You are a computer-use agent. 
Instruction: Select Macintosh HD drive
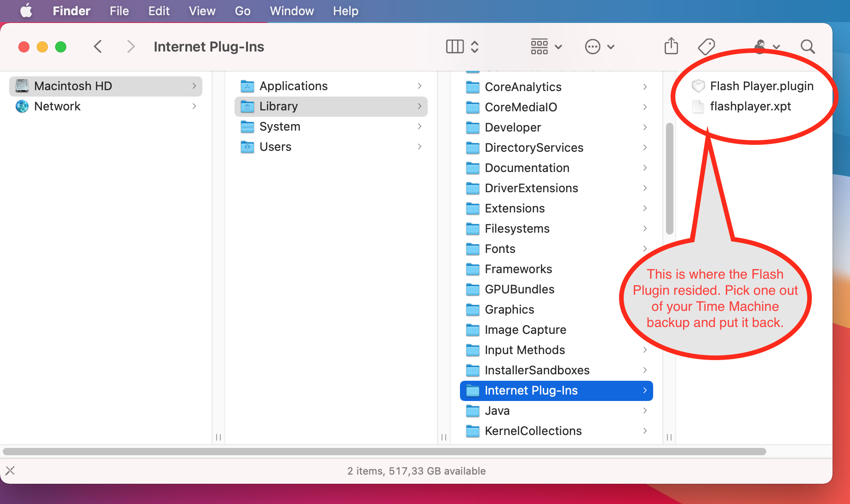pos(106,86)
